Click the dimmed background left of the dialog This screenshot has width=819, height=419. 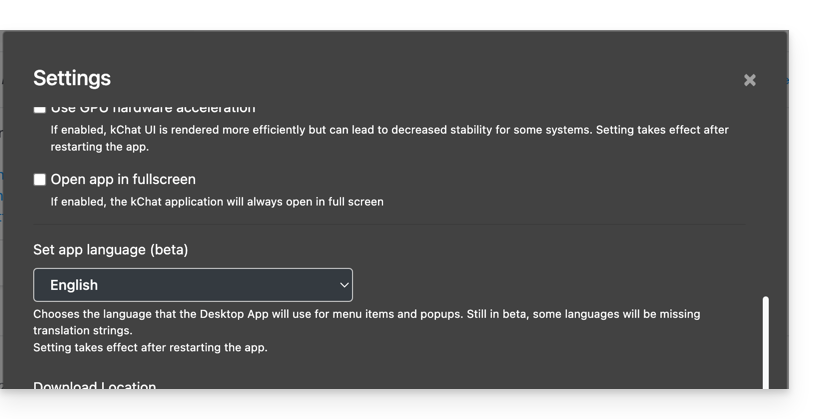[1, 250]
